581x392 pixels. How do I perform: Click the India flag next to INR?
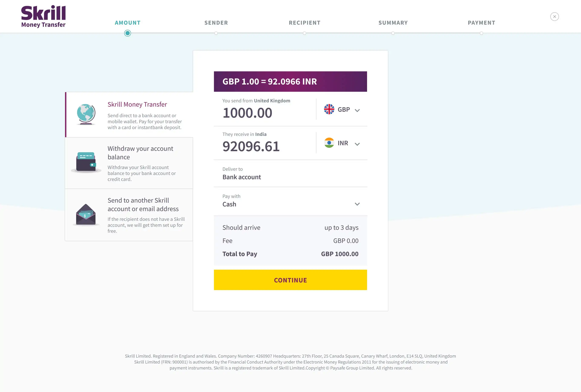pyautogui.click(x=329, y=143)
